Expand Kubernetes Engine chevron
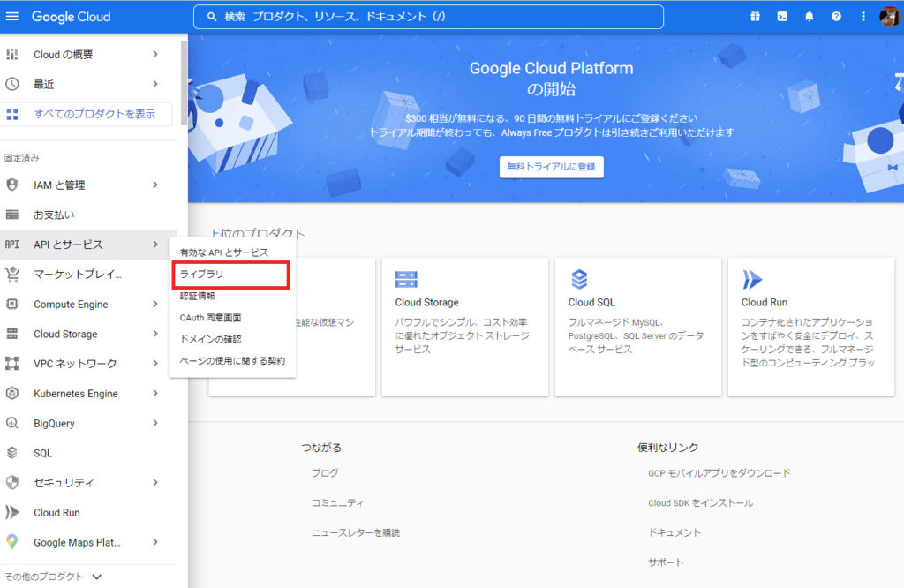 click(x=155, y=393)
